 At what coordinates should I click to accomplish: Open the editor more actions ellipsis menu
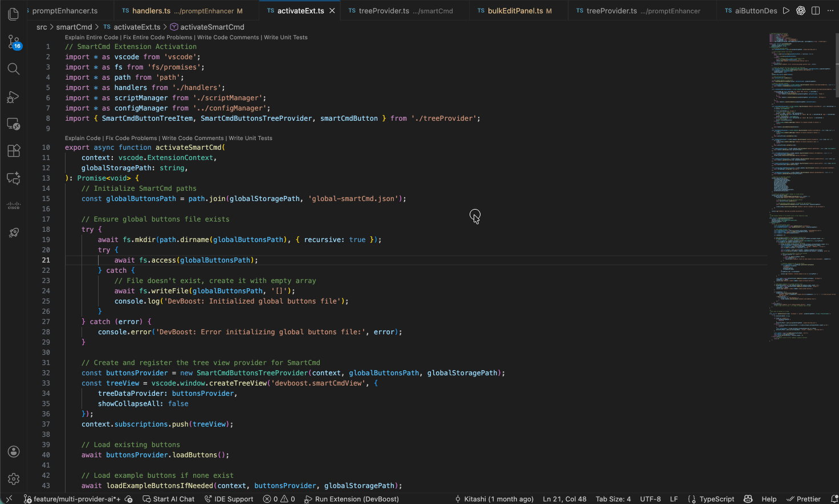click(830, 10)
